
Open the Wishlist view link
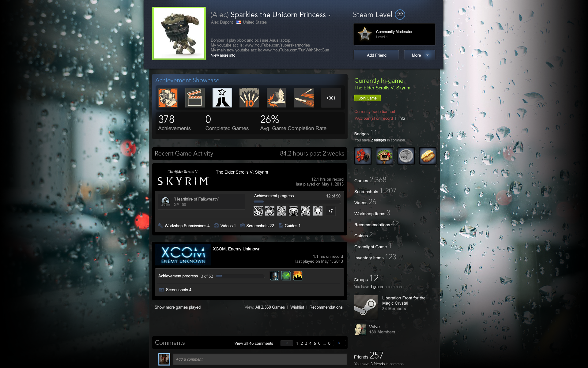[297, 307]
